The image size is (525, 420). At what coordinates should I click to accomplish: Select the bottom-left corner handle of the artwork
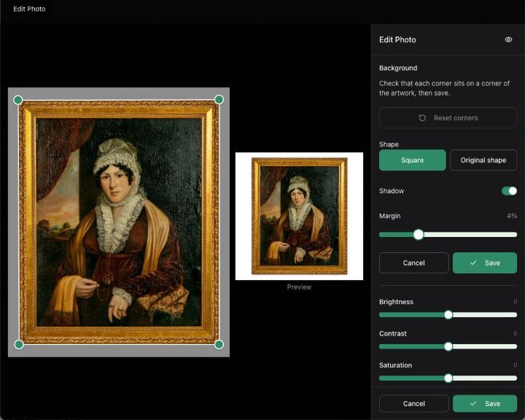(19, 344)
